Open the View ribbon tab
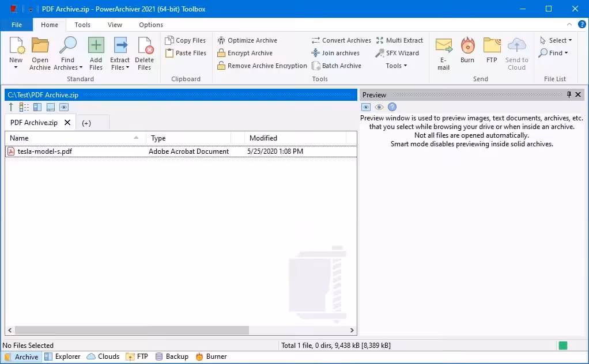The width and height of the screenshot is (589, 364). 115,25
